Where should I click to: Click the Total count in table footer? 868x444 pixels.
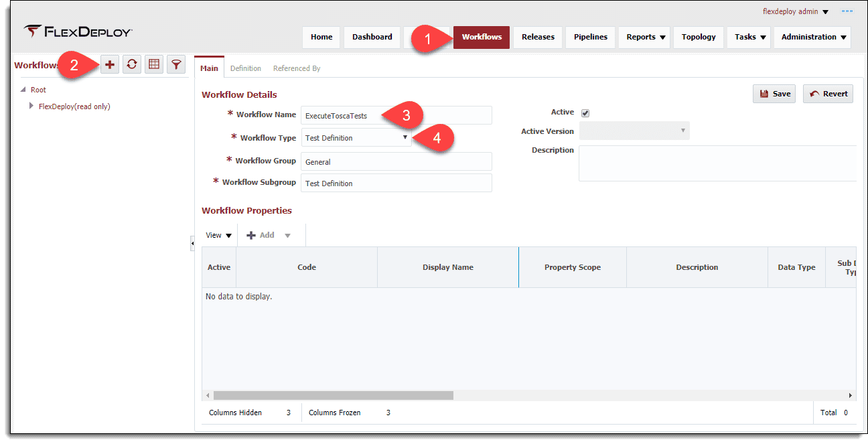846,413
